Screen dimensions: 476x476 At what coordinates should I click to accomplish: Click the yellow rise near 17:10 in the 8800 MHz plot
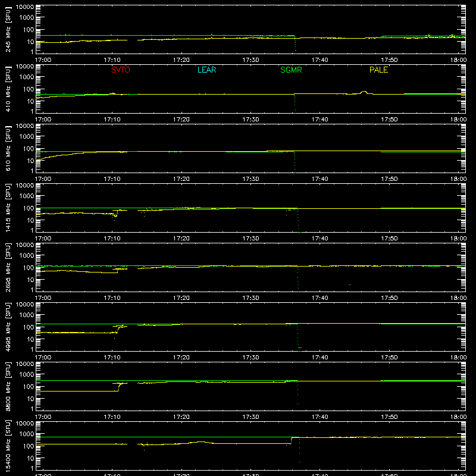coord(120,387)
